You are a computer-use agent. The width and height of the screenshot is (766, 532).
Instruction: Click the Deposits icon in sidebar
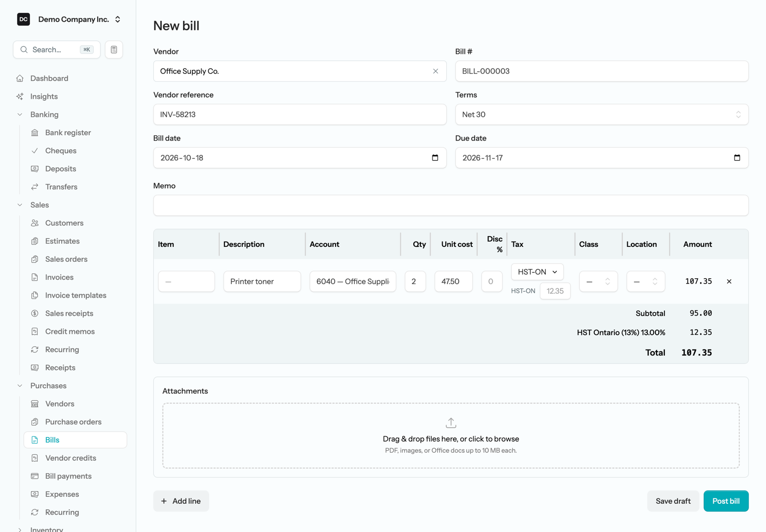point(35,169)
